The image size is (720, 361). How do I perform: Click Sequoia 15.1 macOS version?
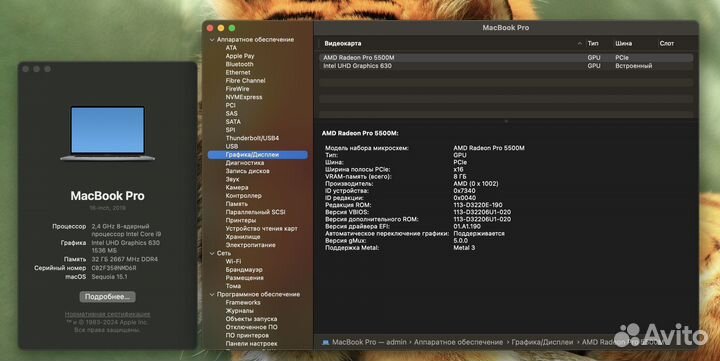pos(109,277)
